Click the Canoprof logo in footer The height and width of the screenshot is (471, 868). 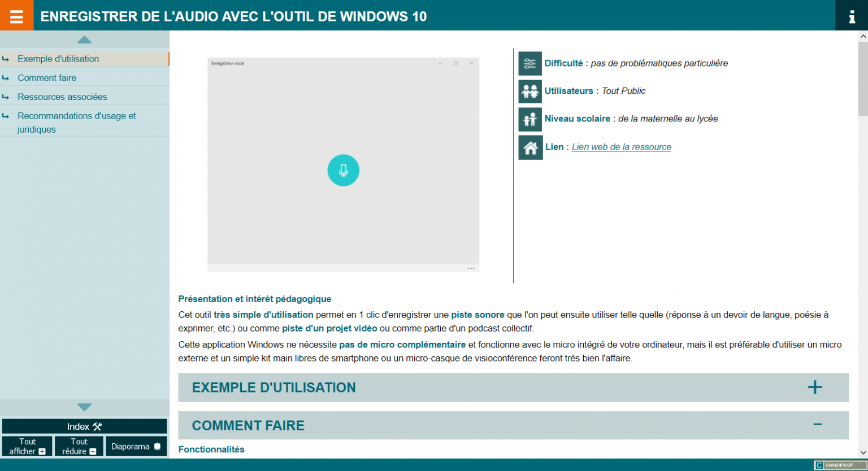click(x=840, y=465)
